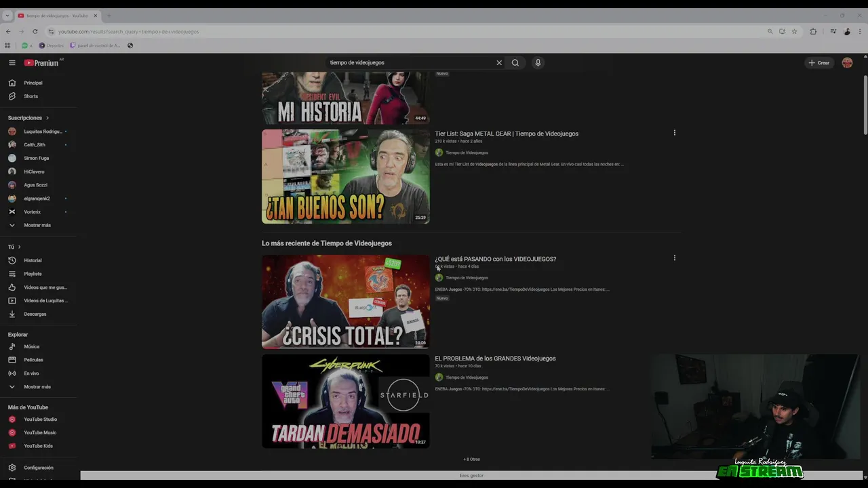Screen dimensions: 868x488
Task: Open browser tab search dropdown arrow
Action: click(7, 16)
